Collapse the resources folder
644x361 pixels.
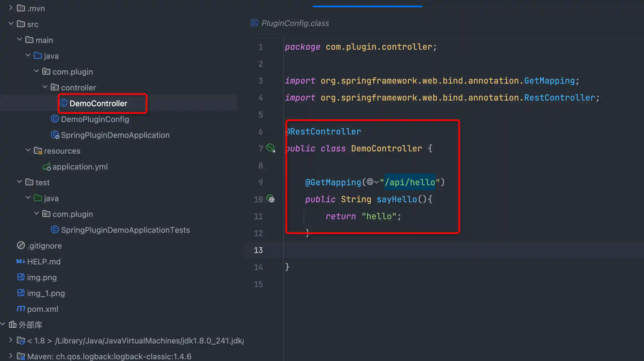[28, 150]
